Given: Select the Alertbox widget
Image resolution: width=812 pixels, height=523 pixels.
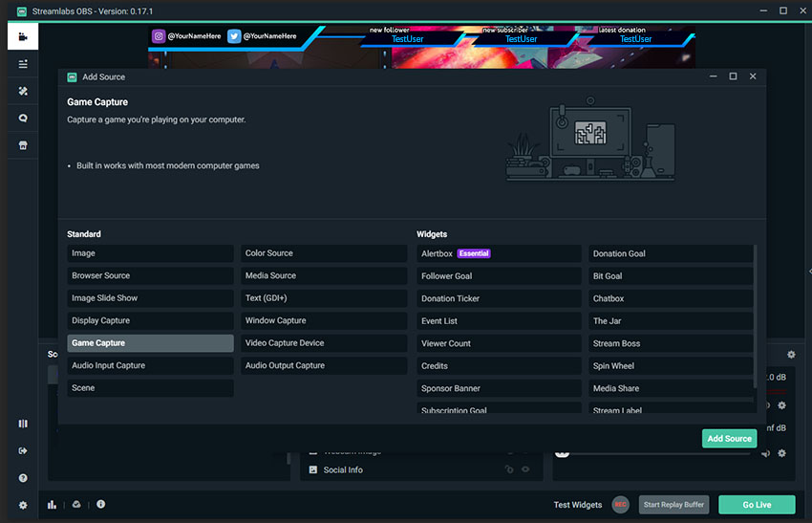Looking at the screenshot, I should click(500, 253).
